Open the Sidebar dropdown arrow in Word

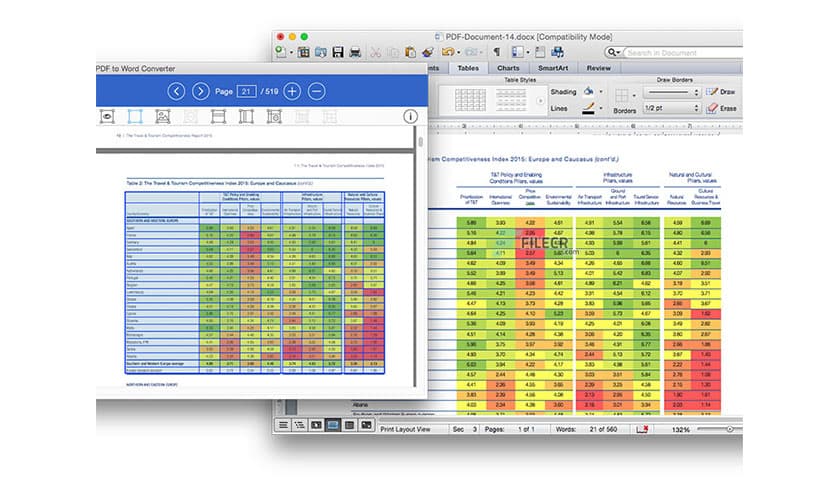(x=528, y=52)
